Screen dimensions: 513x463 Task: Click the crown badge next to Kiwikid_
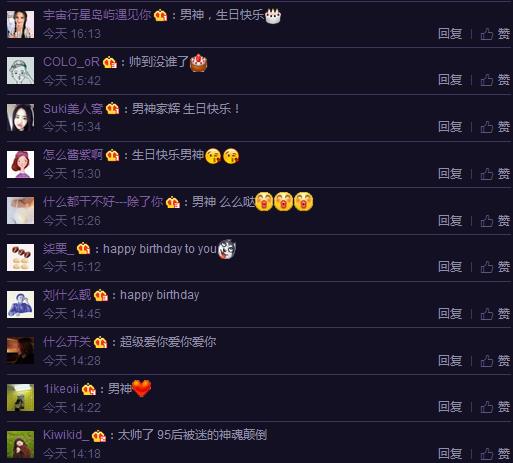[x=99, y=436]
